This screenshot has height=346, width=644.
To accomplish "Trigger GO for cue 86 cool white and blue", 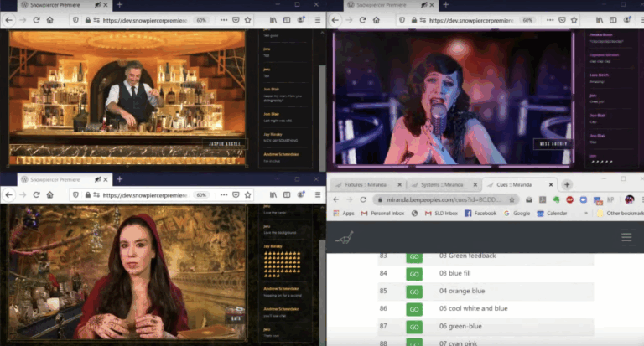I will [x=414, y=308].
